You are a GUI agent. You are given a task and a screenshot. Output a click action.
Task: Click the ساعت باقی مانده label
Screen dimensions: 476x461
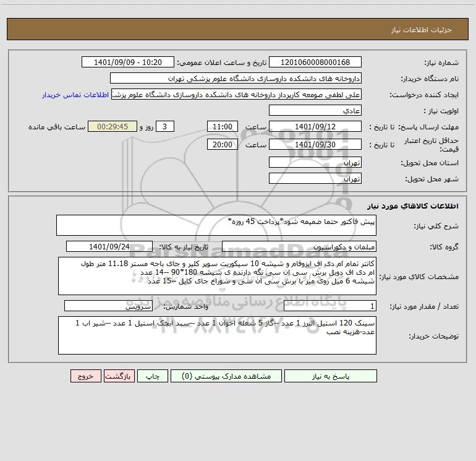click(57, 127)
